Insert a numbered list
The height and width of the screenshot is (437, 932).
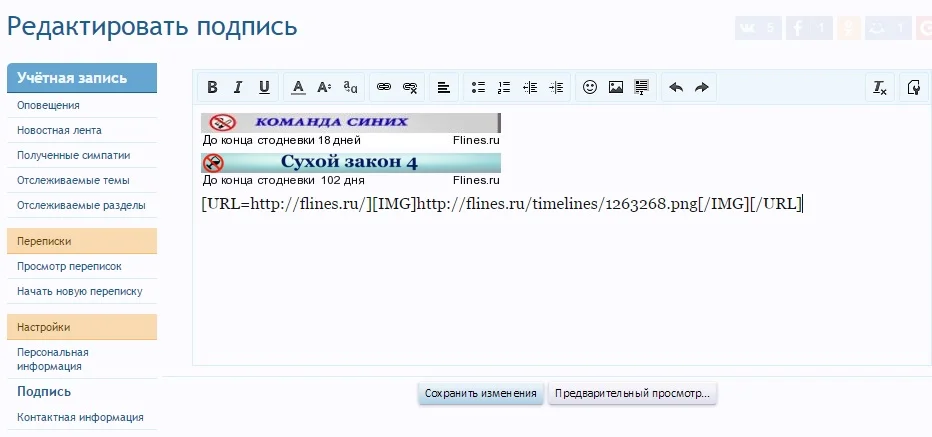pyautogui.click(x=504, y=87)
